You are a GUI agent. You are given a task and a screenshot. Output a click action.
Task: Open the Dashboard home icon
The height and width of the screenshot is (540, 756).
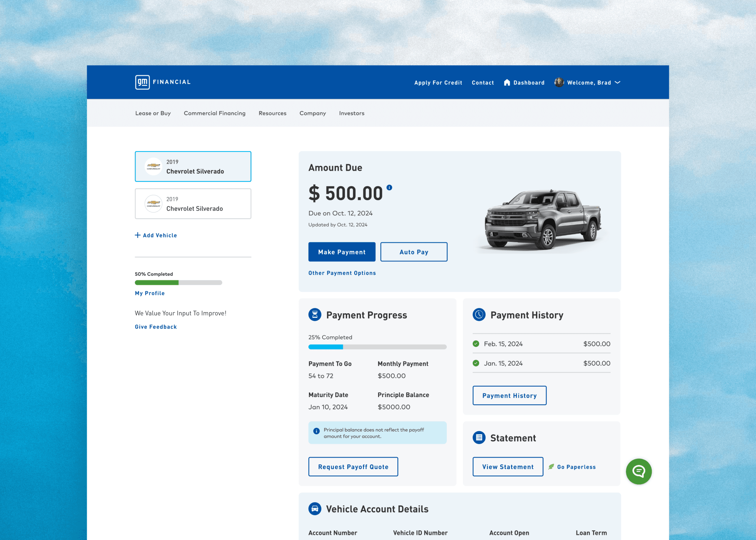(x=507, y=82)
